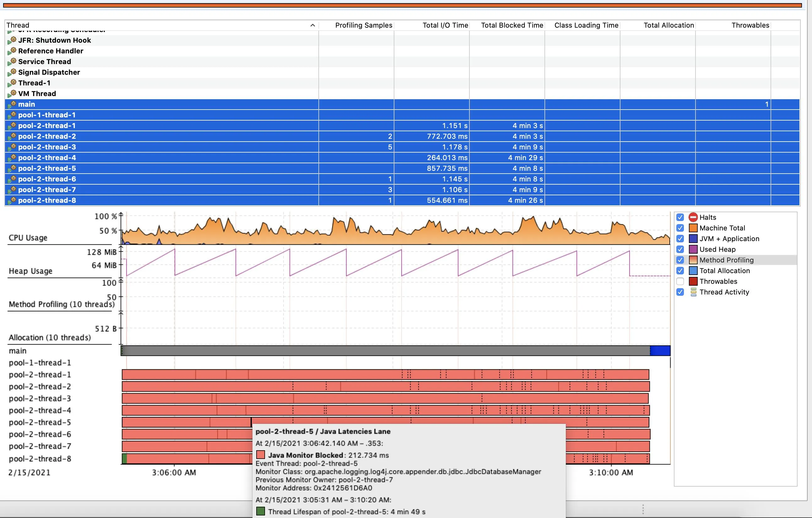Click the thread icon beside JFR: Shutdown Hook

click(12, 40)
